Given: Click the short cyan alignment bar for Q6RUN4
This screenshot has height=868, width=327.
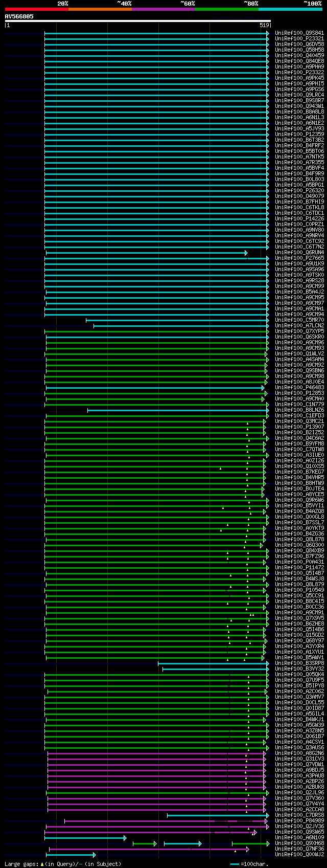Looking at the screenshot, I should pyautogui.click(x=147, y=253).
